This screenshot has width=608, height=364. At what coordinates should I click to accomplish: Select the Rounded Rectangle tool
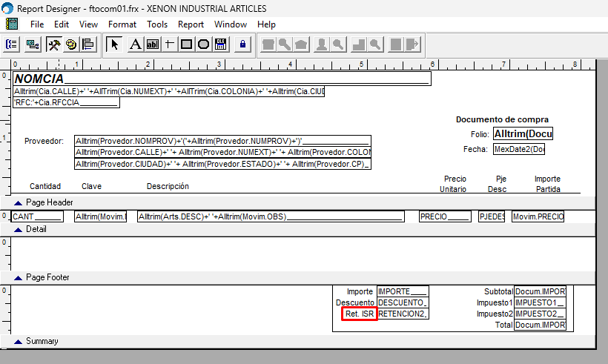204,44
